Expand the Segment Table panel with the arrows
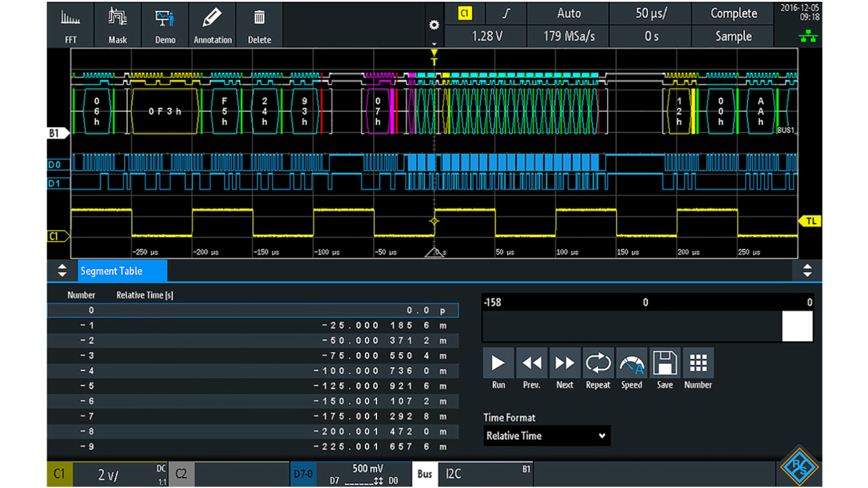 click(x=61, y=270)
